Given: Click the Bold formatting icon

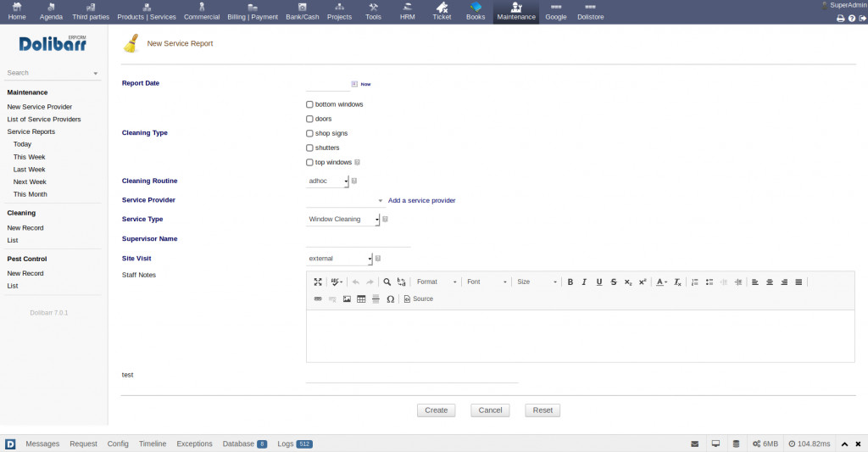Looking at the screenshot, I should click(x=570, y=282).
